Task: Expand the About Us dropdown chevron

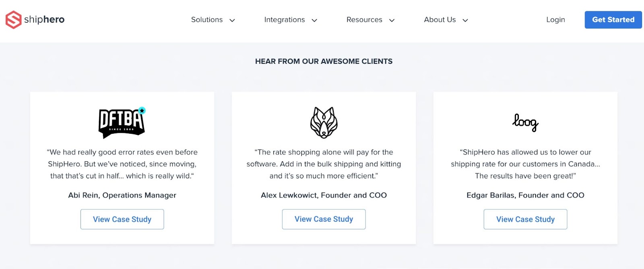Action: (x=465, y=20)
